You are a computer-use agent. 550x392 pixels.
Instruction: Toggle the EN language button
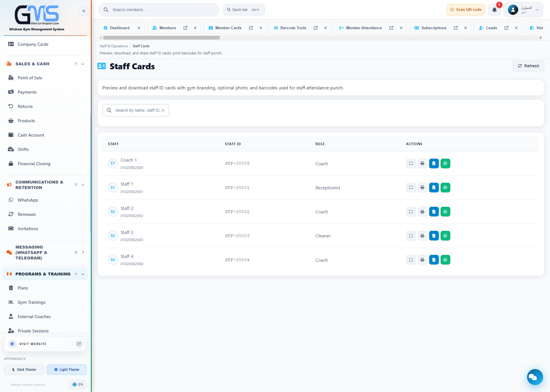click(x=78, y=385)
